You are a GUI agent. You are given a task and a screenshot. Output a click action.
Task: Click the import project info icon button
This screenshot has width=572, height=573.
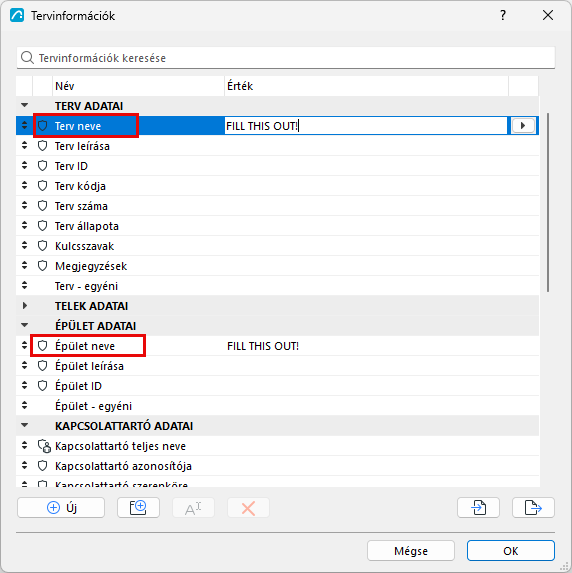(x=478, y=508)
